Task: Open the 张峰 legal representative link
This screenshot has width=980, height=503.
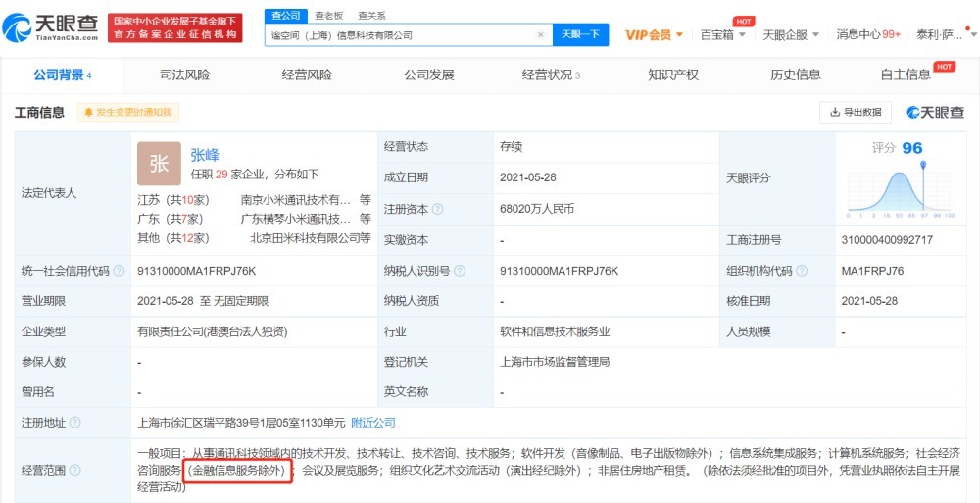Action: pyautogui.click(x=205, y=155)
